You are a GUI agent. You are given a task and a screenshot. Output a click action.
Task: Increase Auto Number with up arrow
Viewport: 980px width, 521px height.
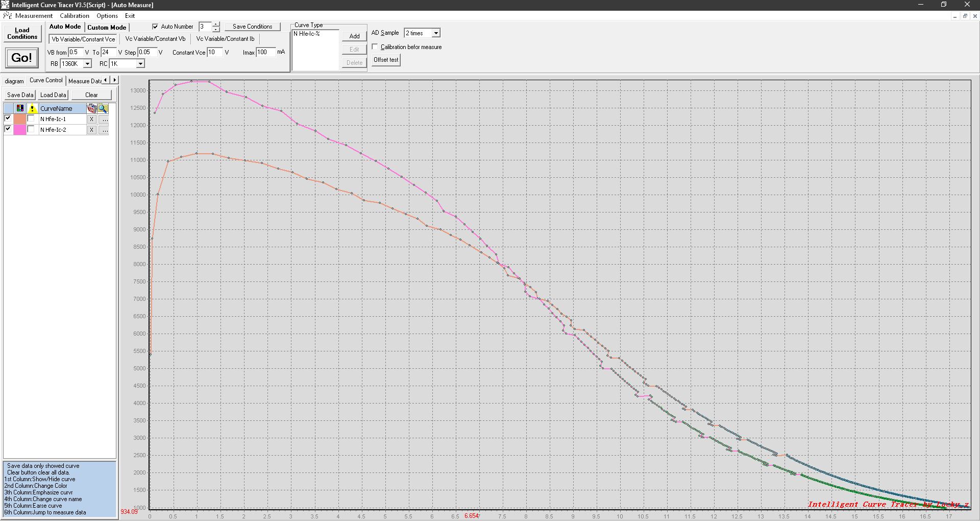[x=216, y=24]
